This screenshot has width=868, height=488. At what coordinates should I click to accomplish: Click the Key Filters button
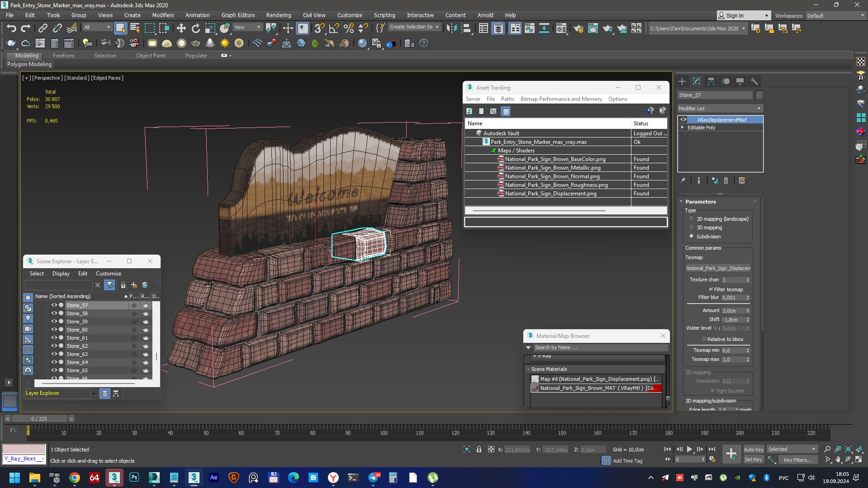[798, 460]
